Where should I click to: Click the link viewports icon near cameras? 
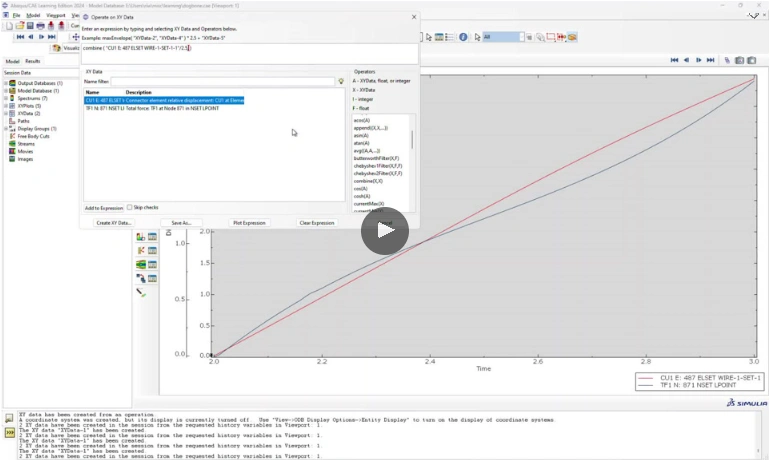click(x=727, y=60)
